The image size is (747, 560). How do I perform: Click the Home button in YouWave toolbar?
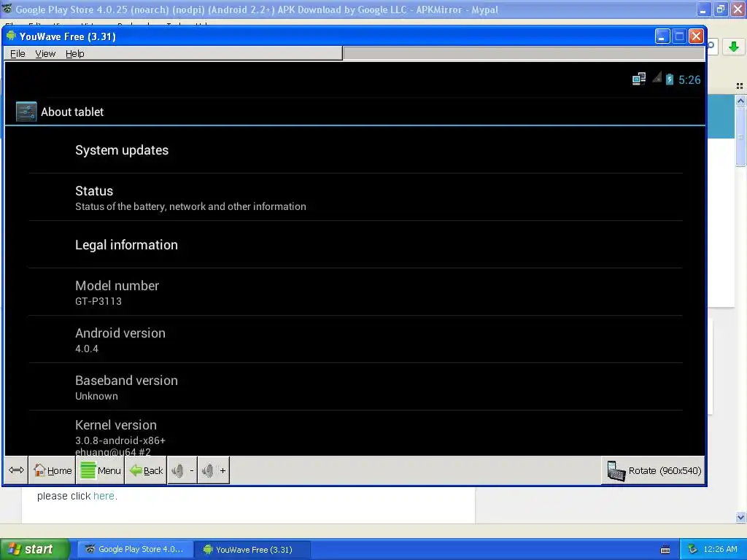point(53,470)
